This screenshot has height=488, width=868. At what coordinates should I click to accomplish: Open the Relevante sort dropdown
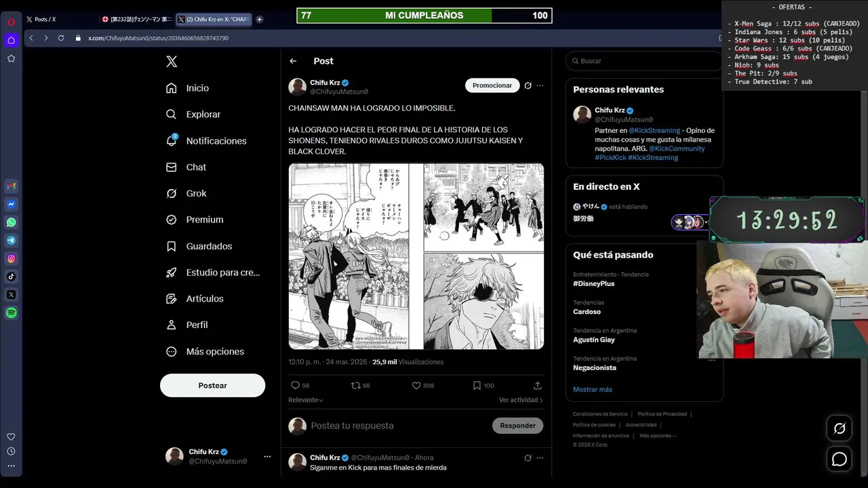[x=306, y=400]
